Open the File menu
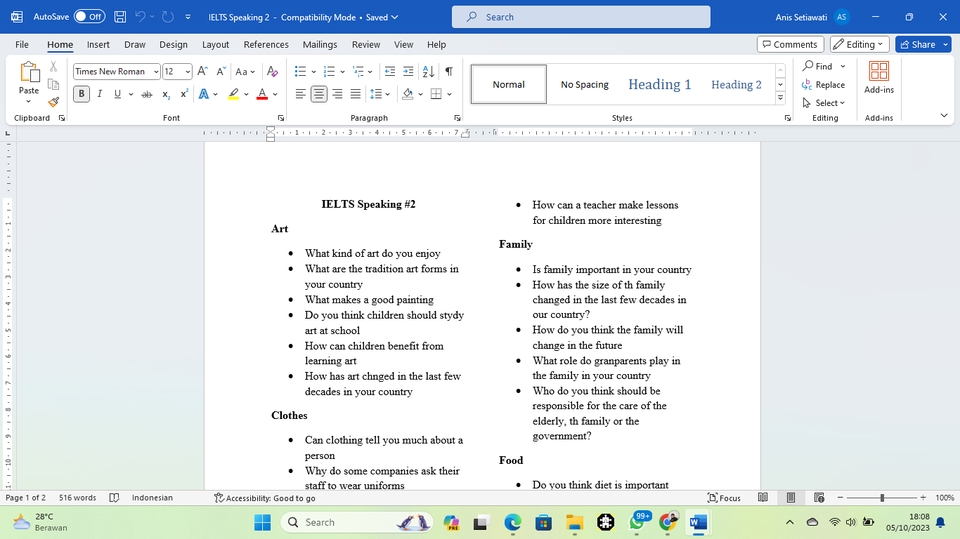 22,44
